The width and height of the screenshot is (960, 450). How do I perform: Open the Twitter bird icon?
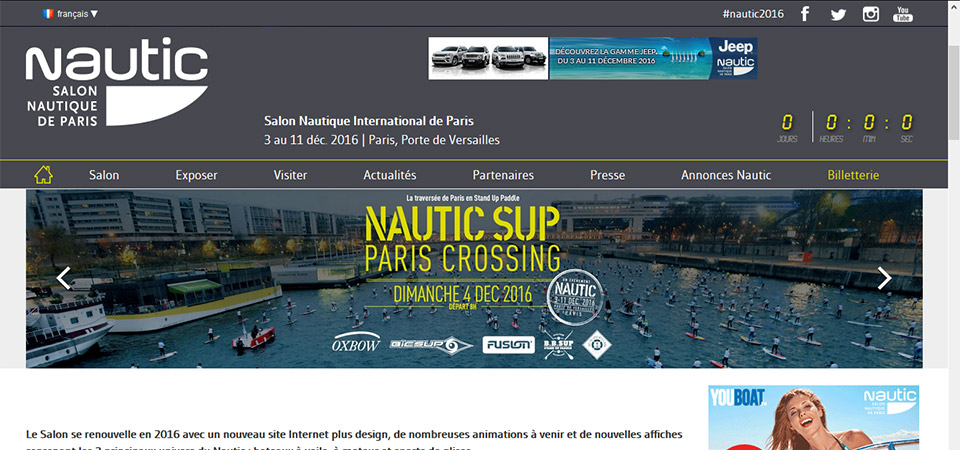coord(838,14)
